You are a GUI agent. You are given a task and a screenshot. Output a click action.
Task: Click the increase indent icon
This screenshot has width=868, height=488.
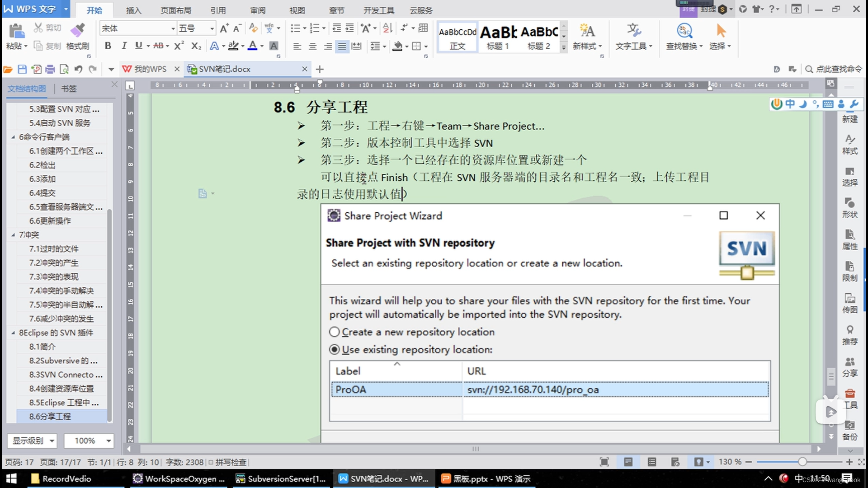(x=349, y=28)
